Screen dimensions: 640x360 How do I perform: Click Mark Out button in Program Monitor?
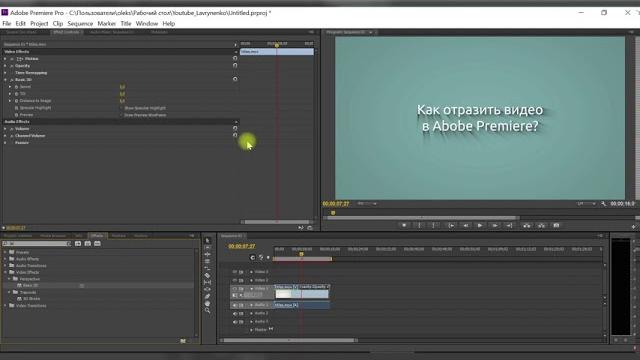tap(434, 225)
